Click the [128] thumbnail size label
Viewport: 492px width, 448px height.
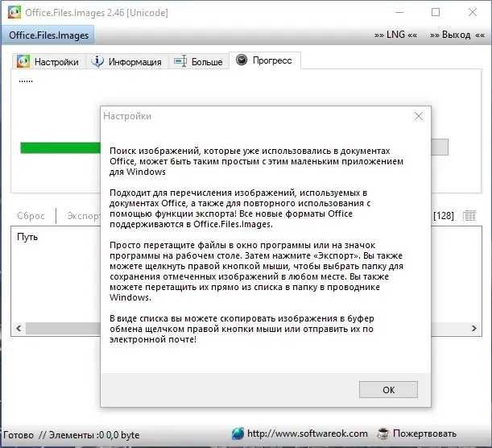click(x=444, y=216)
